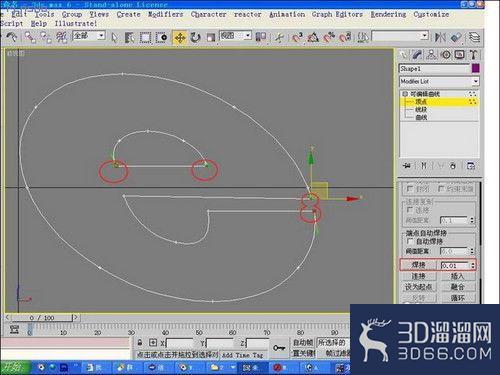This screenshot has height=375, width=500.
Task: Activate the Select and Uniform Scale tool
Action: point(211,37)
